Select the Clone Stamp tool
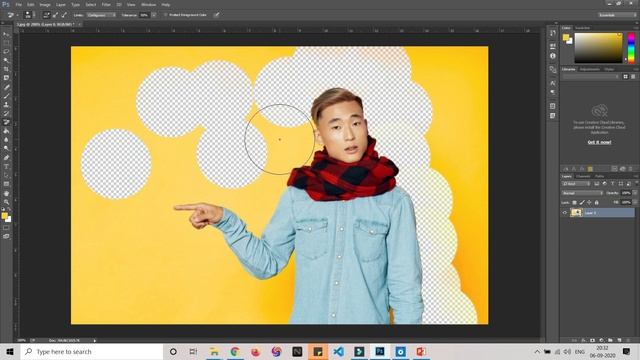Viewport: 640px width, 360px height. click(x=6, y=104)
